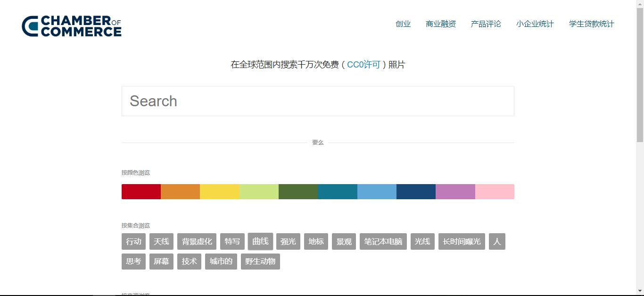This screenshot has width=644, height=296.
Task: Browse the 行动 collection tag
Action: point(133,241)
